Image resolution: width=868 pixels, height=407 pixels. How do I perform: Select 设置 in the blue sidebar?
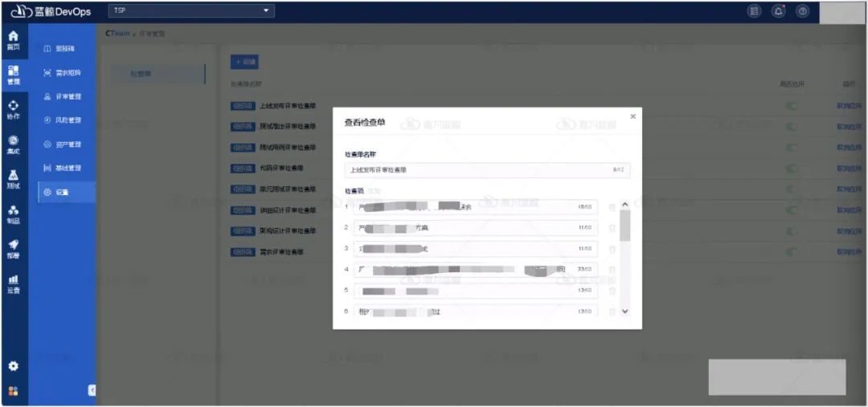click(x=67, y=192)
